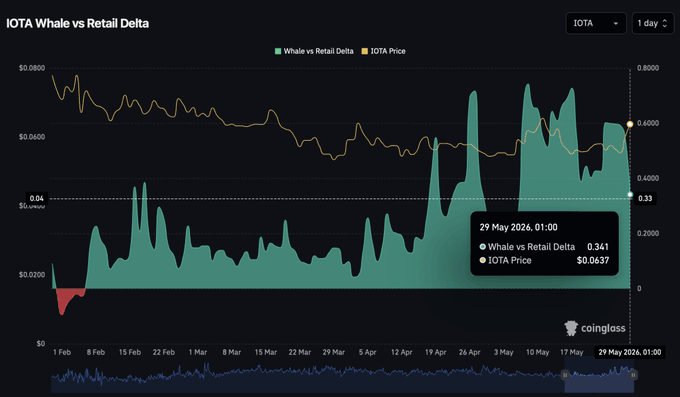The image size is (680, 397).
Task: Click the 29 Mar date label
Action: (333, 352)
